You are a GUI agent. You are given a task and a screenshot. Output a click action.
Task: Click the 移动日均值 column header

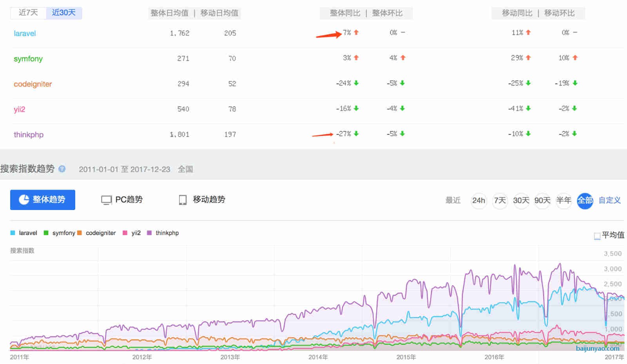point(219,13)
